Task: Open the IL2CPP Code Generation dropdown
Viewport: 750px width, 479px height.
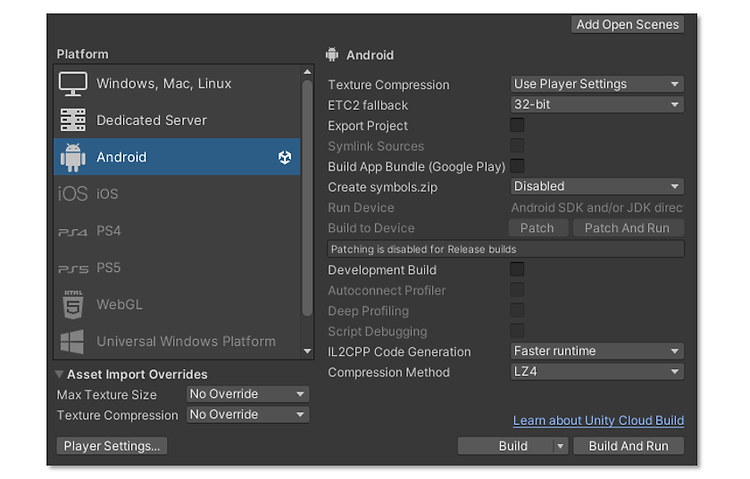Action: pyautogui.click(x=597, y=351)
